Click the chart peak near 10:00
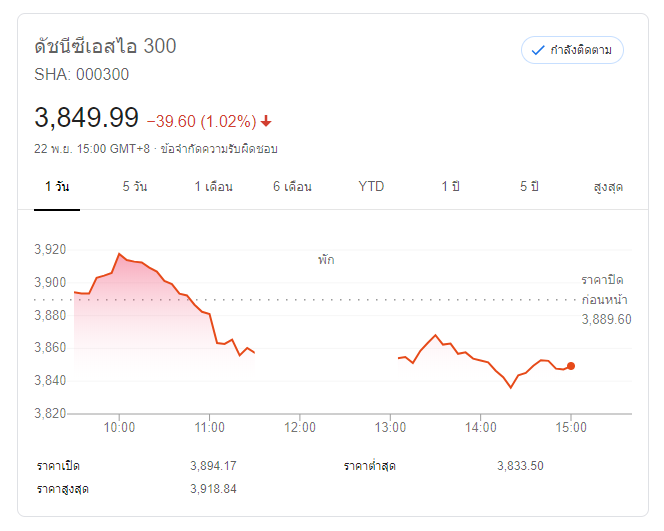This screenshot has height=531, width=664. coord(119,255)
